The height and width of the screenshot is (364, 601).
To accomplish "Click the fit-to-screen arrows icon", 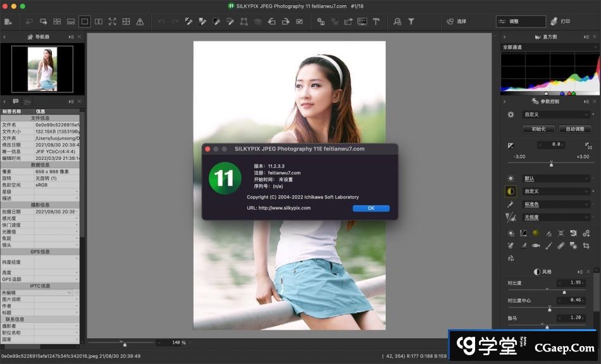I will point(112,21).
